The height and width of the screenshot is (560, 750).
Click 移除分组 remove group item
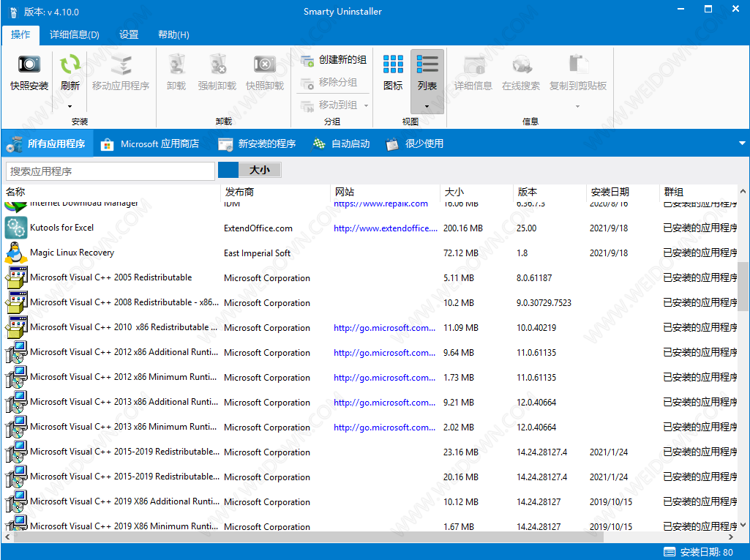[x=329, y=82]
